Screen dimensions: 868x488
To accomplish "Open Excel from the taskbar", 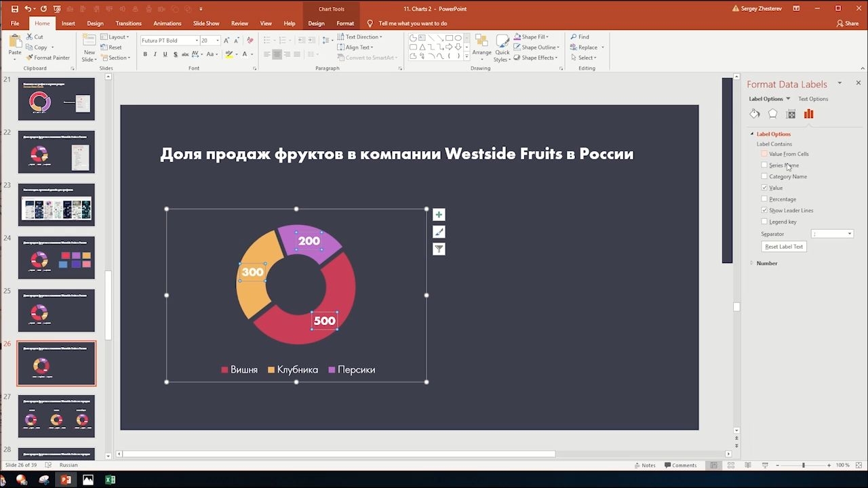I will 110,480.
